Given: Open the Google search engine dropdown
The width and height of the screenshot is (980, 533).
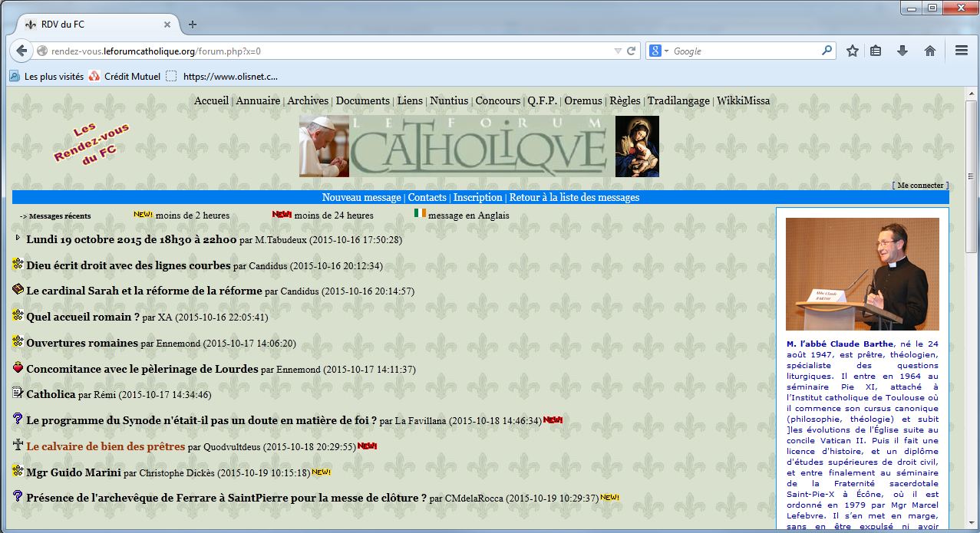Looking at the screenshot, I should 659,51.
